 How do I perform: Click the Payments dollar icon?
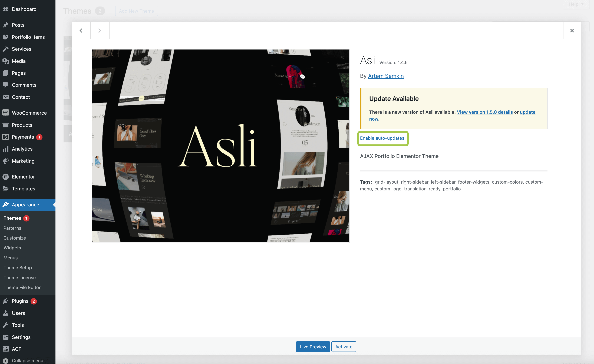[6, 137]
